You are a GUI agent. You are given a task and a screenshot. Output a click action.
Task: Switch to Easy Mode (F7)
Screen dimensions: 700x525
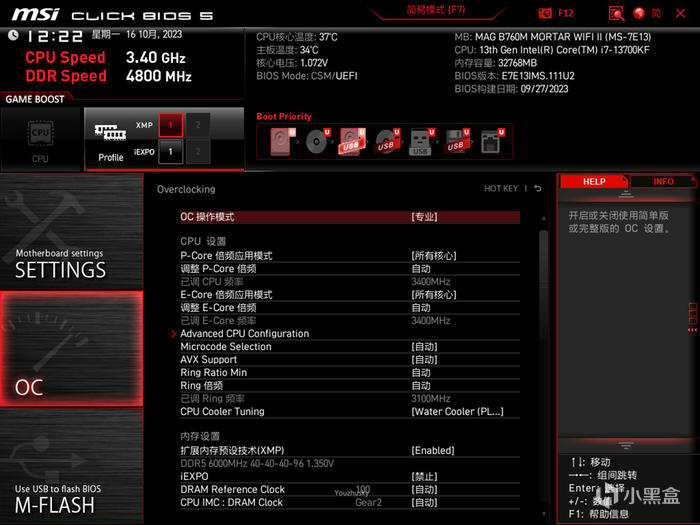(436, 10)
